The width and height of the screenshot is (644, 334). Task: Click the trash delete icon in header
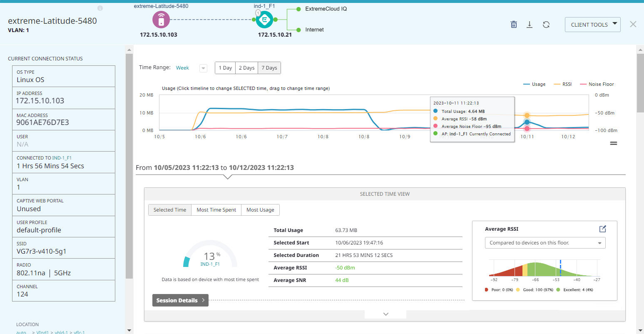click(514, 25)
